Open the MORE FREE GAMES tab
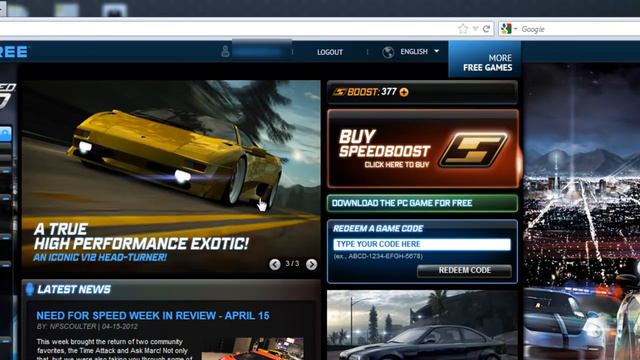This screenshot has height=360, width=640. pyautogui.click(x=484, y=60)
